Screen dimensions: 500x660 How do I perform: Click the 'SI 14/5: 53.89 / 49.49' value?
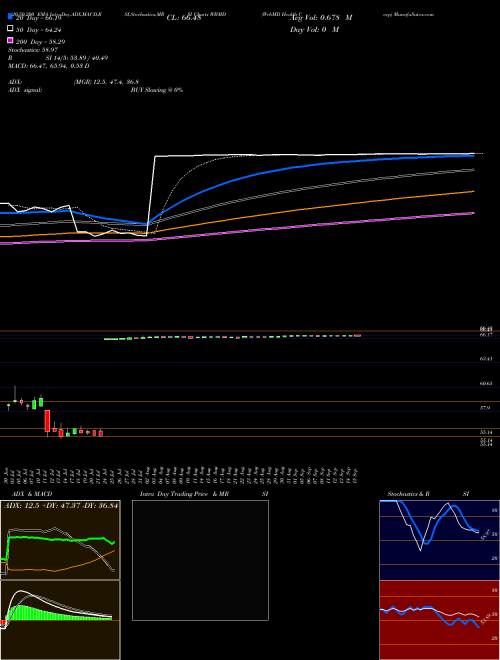click(77, 58)
